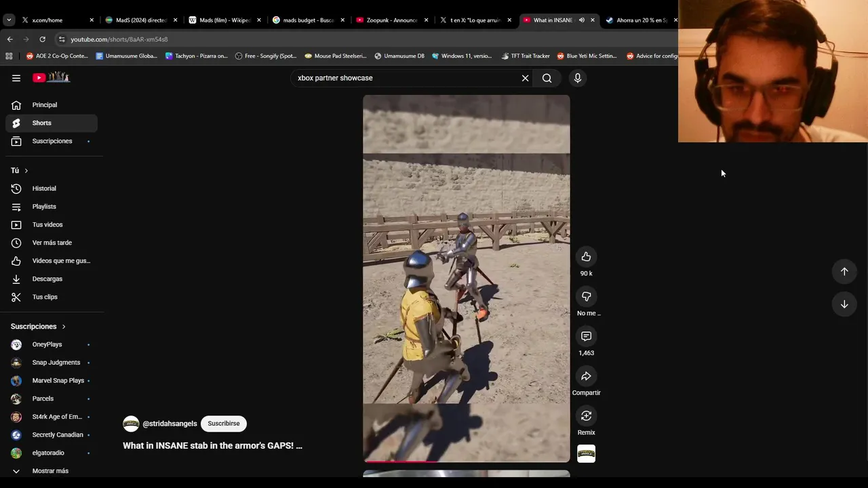
Task: Go to next short with down arrow
Action: pos(844,304)
